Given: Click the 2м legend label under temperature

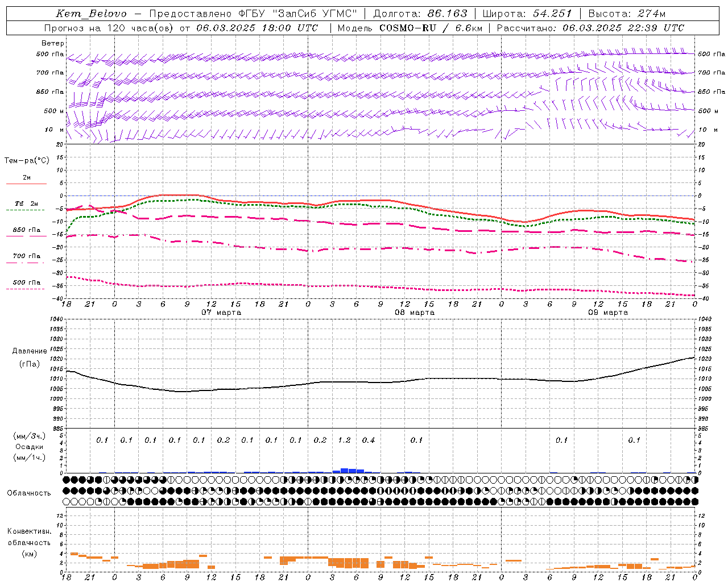Looking at the screenshot, I should point(27,178).
